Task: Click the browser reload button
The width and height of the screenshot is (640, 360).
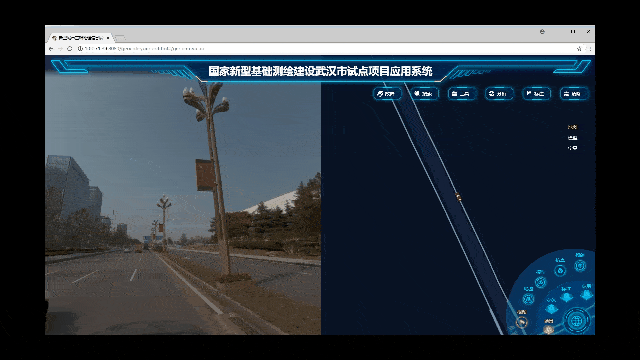Action: (x=69, y=49)
